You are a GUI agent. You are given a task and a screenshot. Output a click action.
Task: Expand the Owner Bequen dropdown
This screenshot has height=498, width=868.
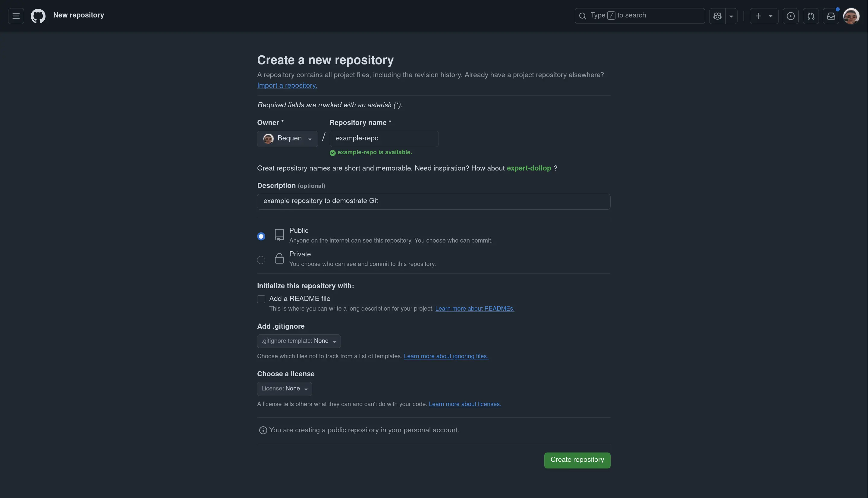pyautogui.click(x=288, y=139)
